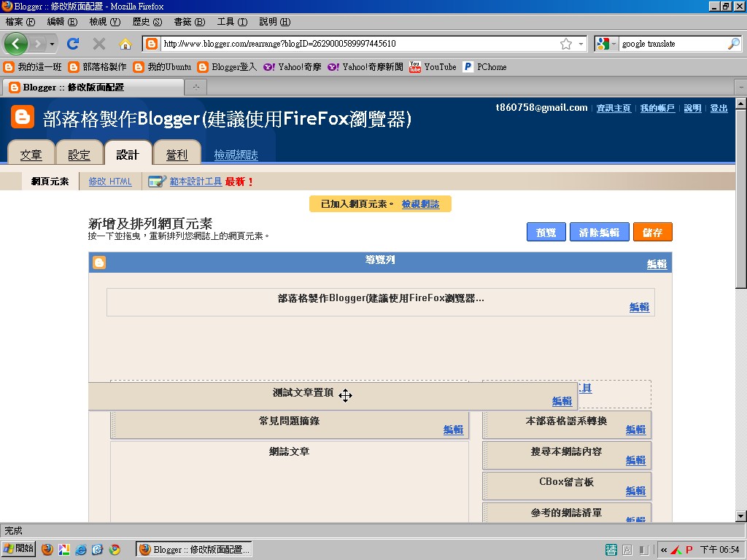This screenshot has width=747, height=560.
Task: Bookmark this page with the star icon
Action: pyautogui.click(x=566, y=44)
